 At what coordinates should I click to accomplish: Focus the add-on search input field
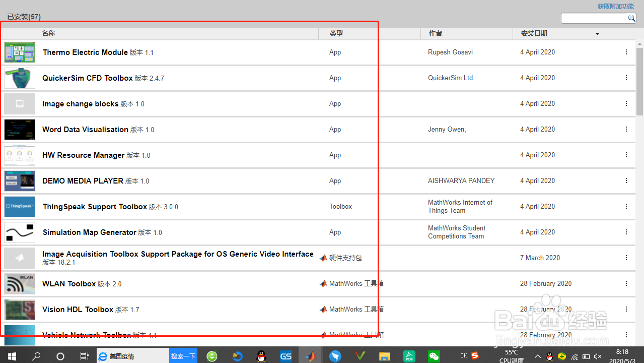click(594, 18)
